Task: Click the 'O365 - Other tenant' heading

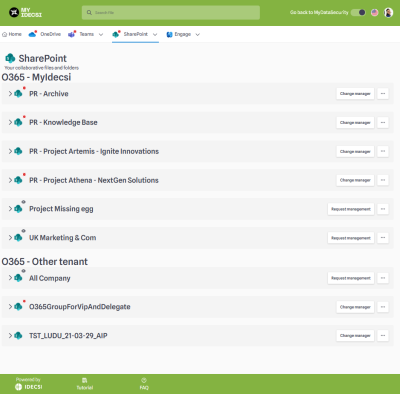Action: pos(45,262)
